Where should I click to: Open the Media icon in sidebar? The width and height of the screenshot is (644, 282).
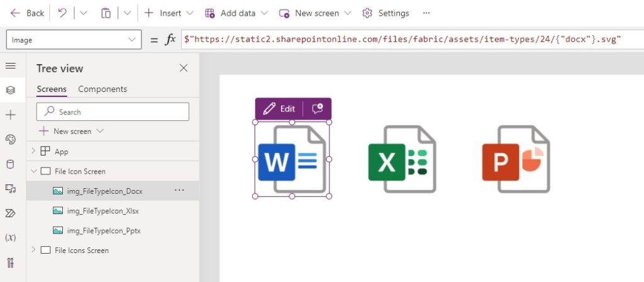[x=11, y=189]
